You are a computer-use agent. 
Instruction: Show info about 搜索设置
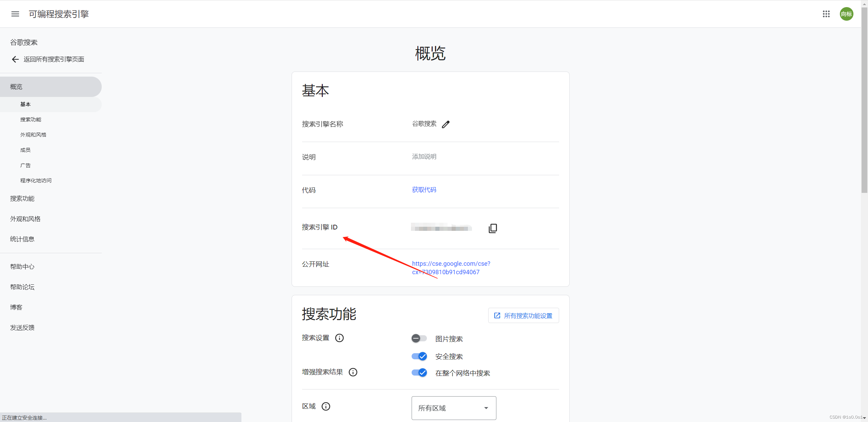click(339, 338)
